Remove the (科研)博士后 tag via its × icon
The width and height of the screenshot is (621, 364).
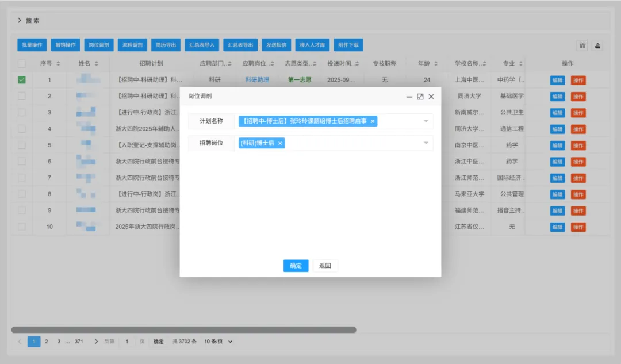pyautogui.click(x=279, y=143)
